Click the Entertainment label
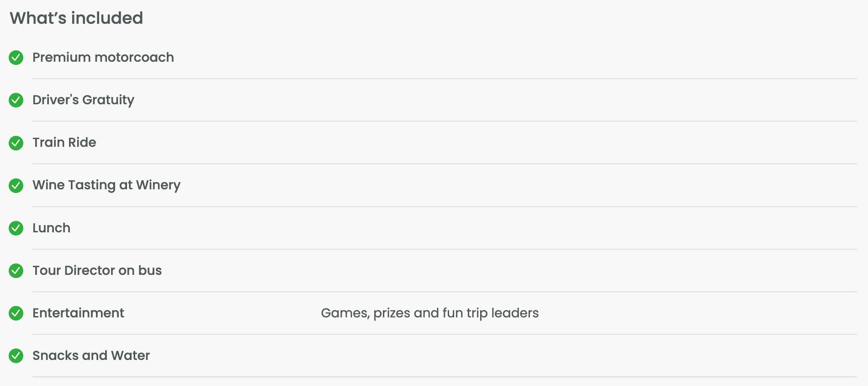 click(78, 313)
